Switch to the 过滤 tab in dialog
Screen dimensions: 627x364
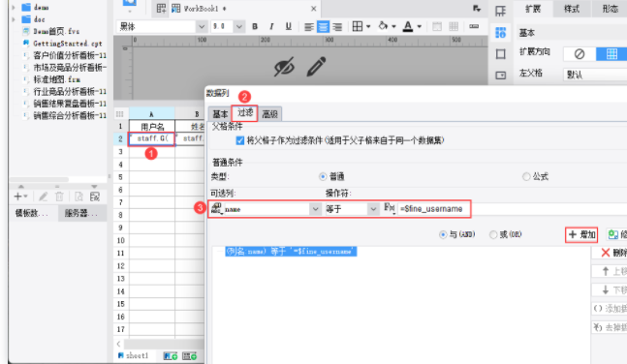click(x=245, y=113)
